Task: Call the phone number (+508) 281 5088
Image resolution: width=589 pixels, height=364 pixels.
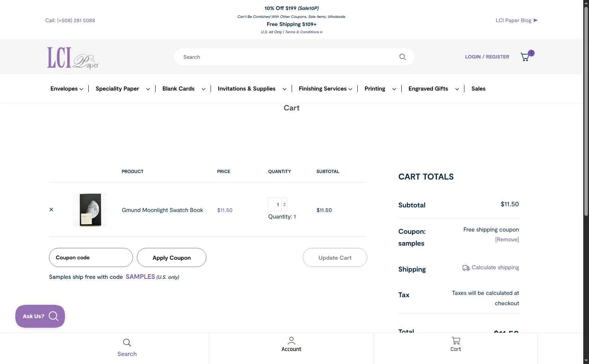Action: [70, 20]
